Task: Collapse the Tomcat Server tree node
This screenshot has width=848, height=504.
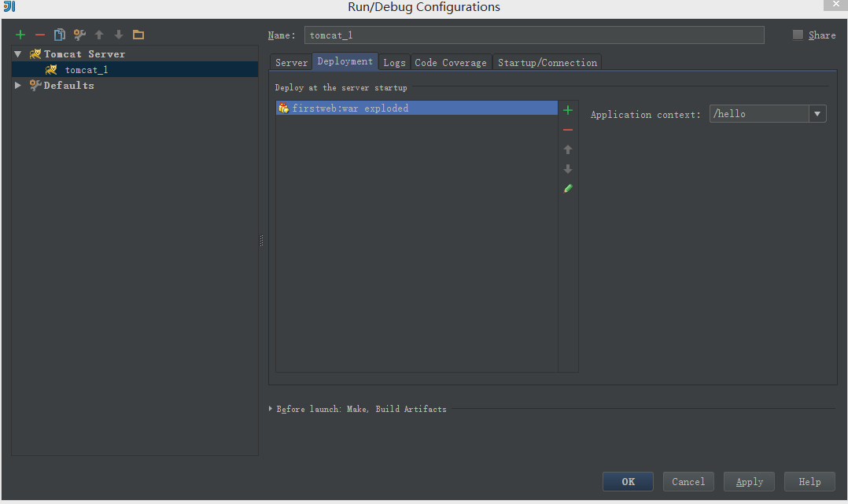Action: pos(18,54)
